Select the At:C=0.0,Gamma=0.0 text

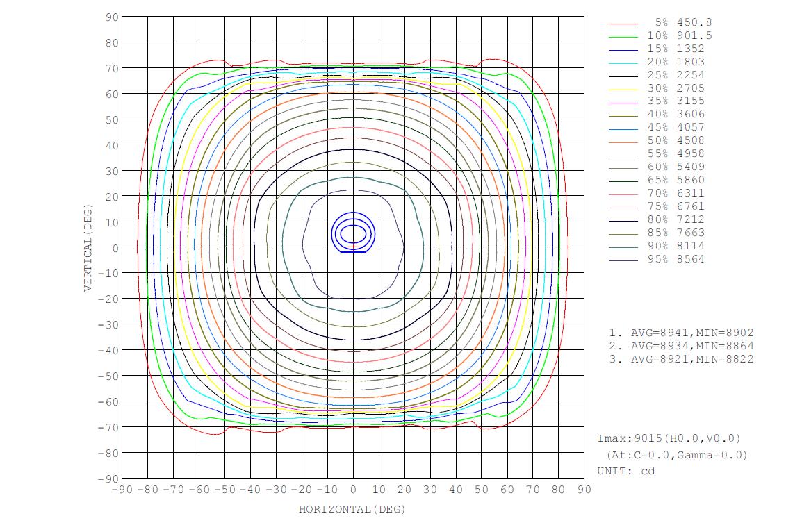[x=676, y=456]
